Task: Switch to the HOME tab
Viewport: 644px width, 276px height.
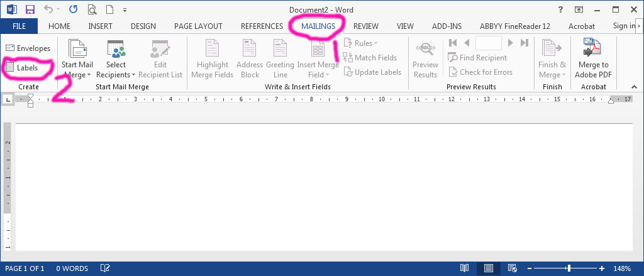Action: [59, 26]
